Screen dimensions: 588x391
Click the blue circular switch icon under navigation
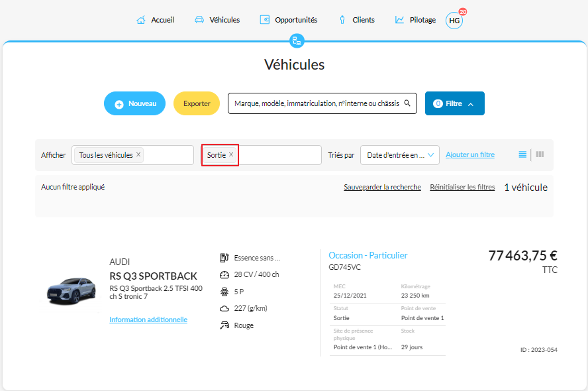pos(297,41)
